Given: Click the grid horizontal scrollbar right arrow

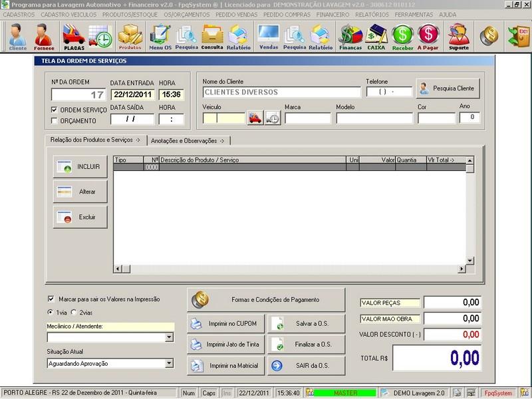Looking at the screenshot, I should point(462,269).
